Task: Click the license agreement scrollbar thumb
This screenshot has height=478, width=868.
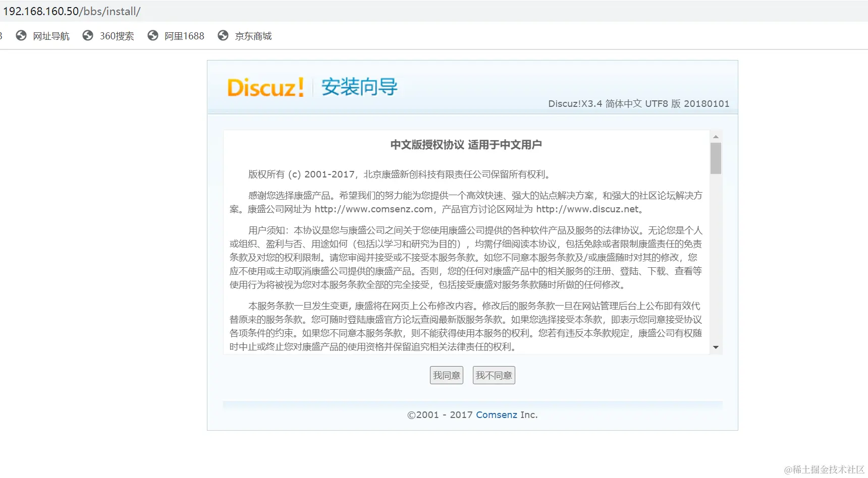Action: (x=716, y=158)
